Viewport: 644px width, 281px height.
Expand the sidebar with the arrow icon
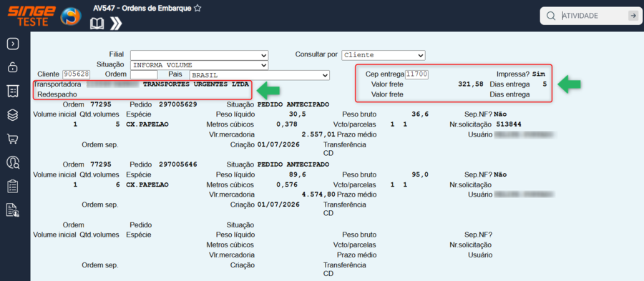click(x=14, y=44)
